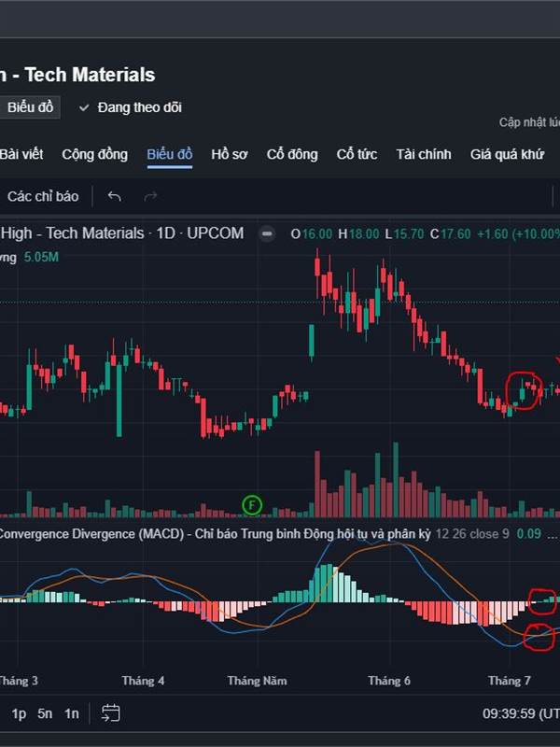Click the Tháng 7 time axis label
The width and height of the screenshot is (560, 747).
click(509, 681)
